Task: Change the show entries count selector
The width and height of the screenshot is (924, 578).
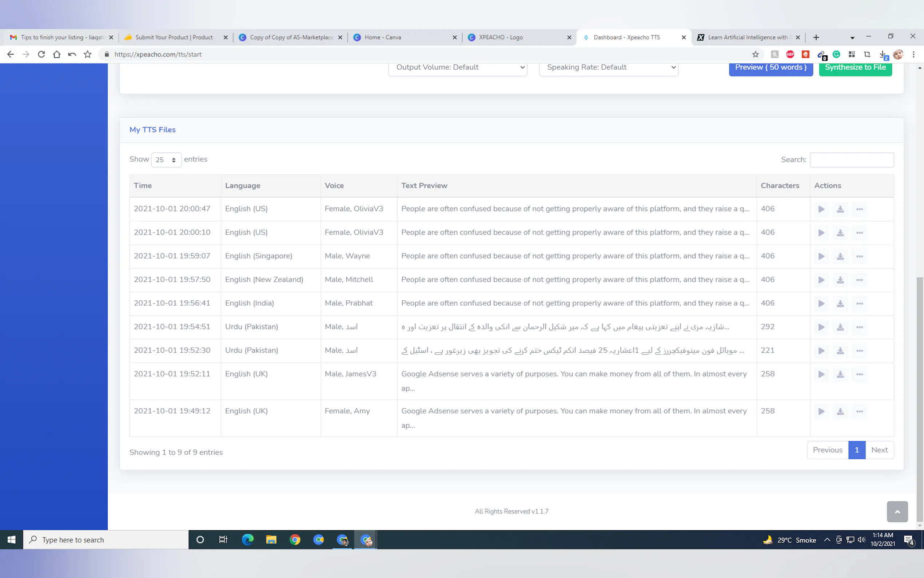Action: pyautogui.click(x=166, y=160)
